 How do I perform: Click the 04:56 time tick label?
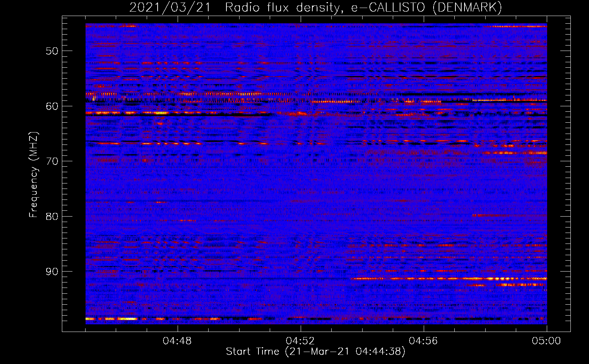[x=423, y=341]
